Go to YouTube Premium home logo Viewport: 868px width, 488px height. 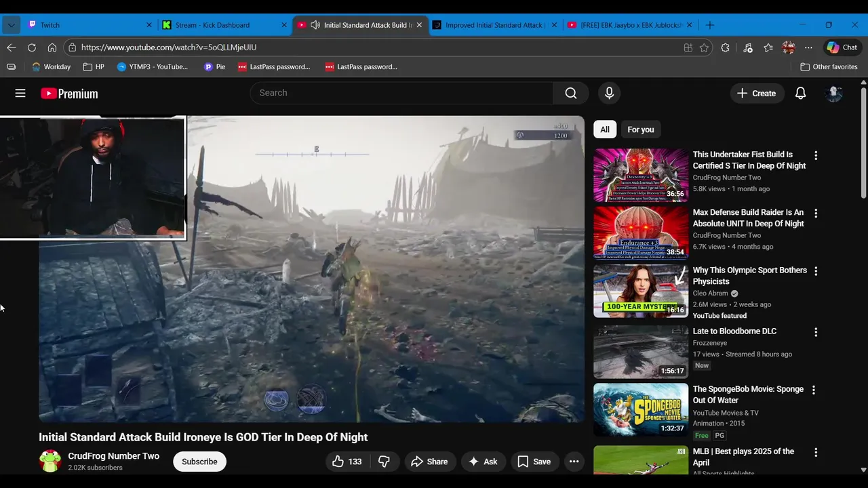[x=69, y=94]
